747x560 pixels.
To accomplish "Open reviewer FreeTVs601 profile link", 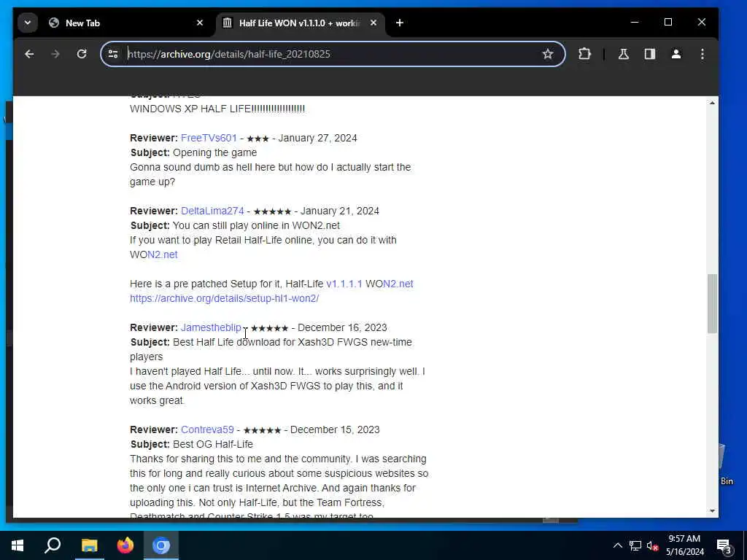I will pyautogui.click(x=209, y=138).
